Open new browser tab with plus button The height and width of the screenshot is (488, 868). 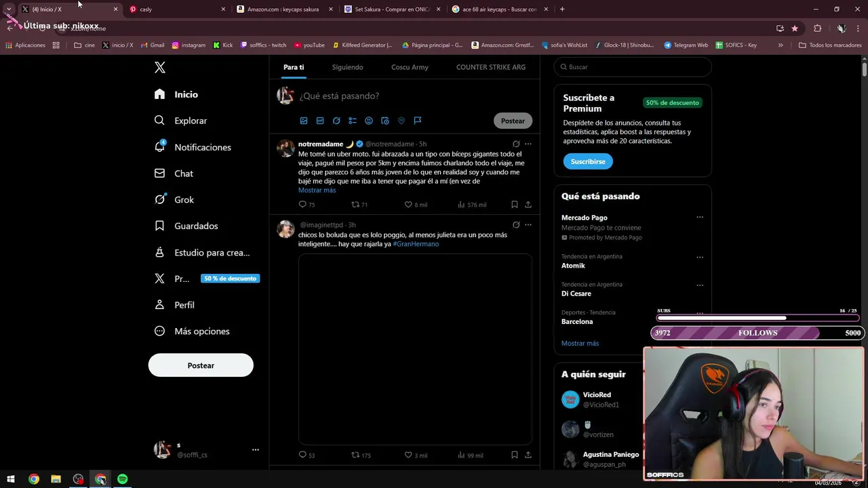[x=562, y=9]
